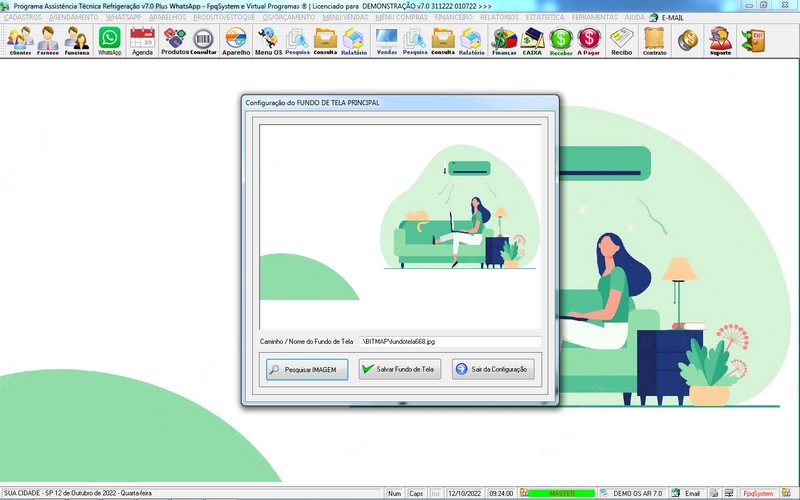Open the RELATÓRIOS menu
The height and width of the screenshot is (500, 800).
click(x=499, y=17)
